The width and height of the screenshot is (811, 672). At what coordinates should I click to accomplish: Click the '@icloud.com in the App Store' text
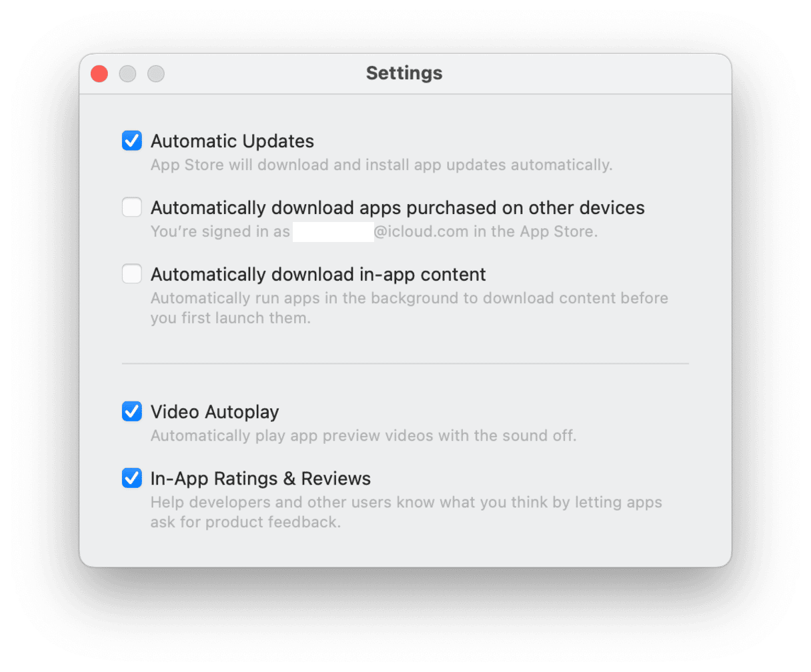(x=486, y=231)
